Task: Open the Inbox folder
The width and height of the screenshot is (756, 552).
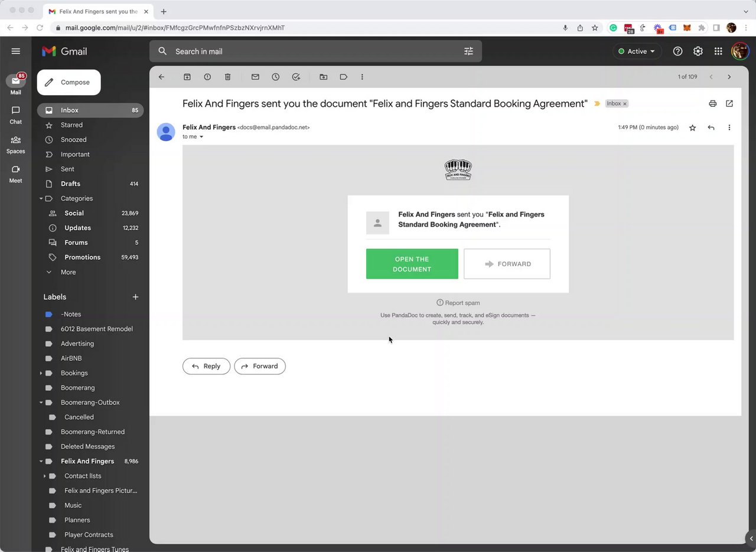Action: [x=90, y=110]
